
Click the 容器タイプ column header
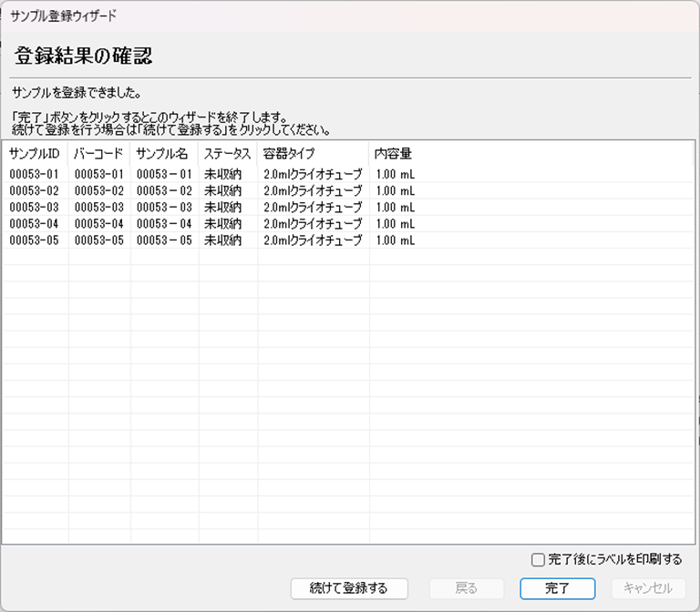click(x=289, y=154)
